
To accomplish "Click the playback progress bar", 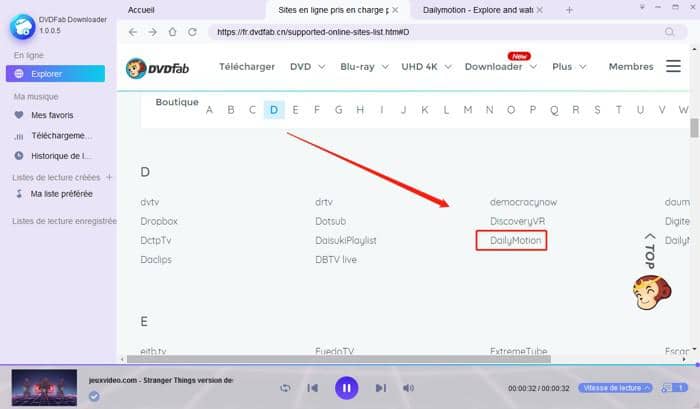I will tap(350, 365).
